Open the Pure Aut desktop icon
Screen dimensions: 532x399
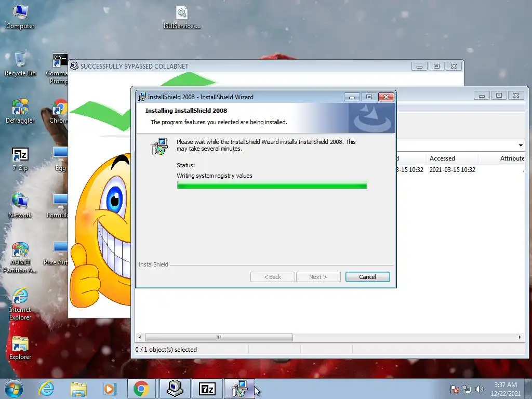coord(56,253)
